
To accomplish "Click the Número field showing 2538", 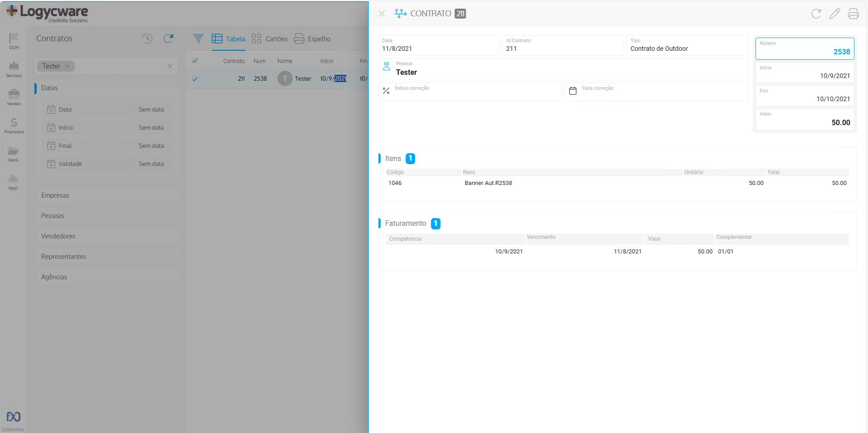I will 805,49.
